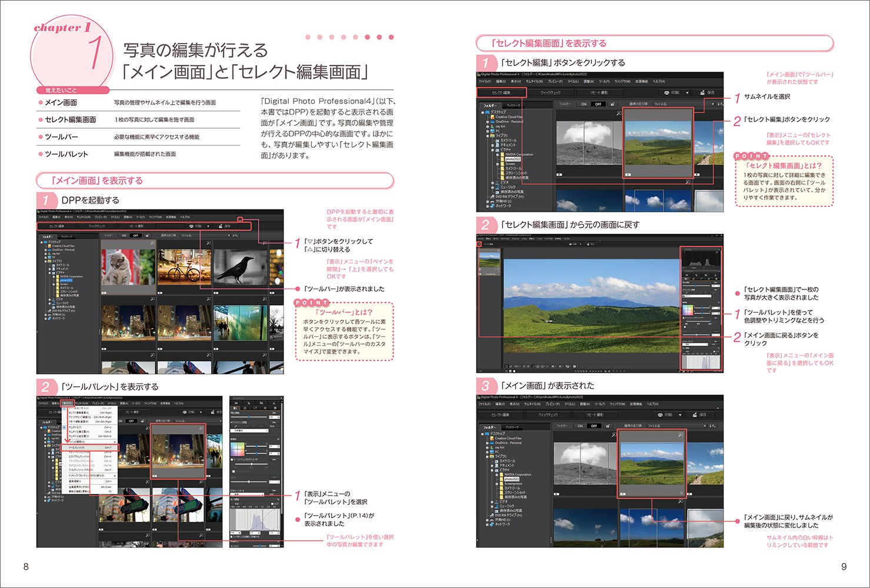The image size is (870, 588).
Task: Click クイックチェック button in DPPを起動する screenshot
Action: [97, 226]
